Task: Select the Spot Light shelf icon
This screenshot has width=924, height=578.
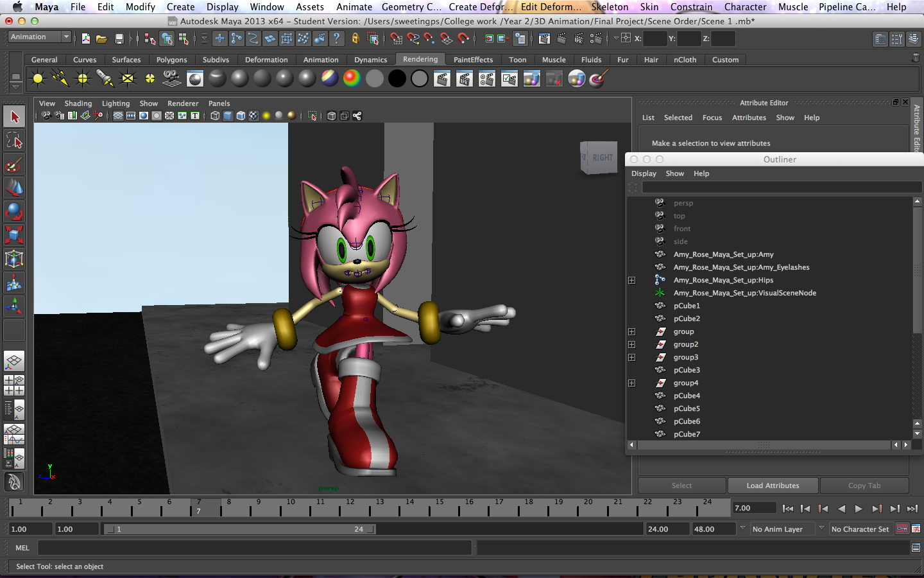Action: (105, 78)
